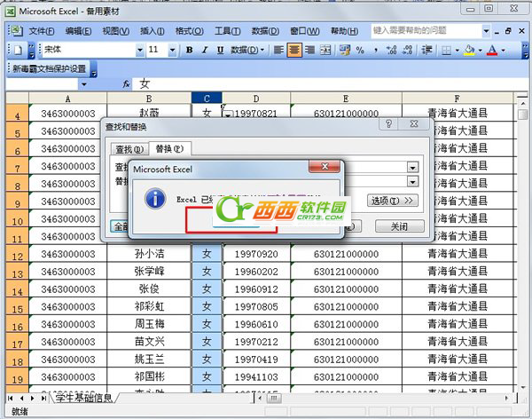Open the font name dropdown 宋体
Image resolution: width=532 pixels, height=419 pixels.
point(137,50)
